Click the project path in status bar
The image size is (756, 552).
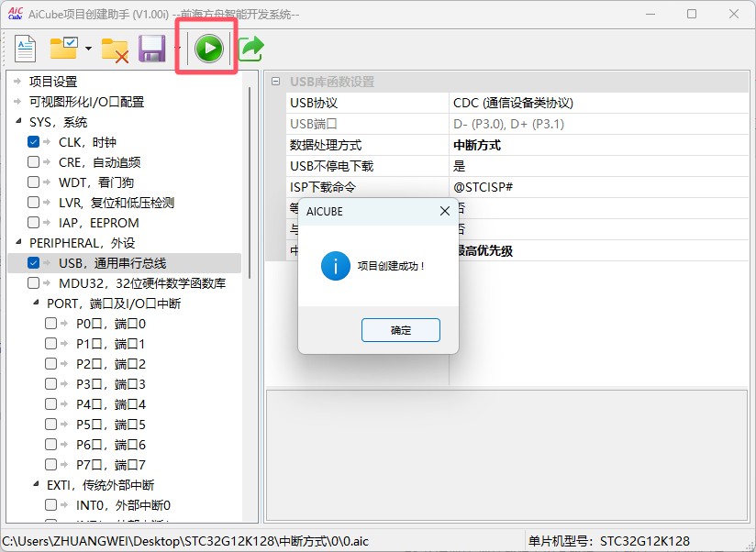point(185,541)
